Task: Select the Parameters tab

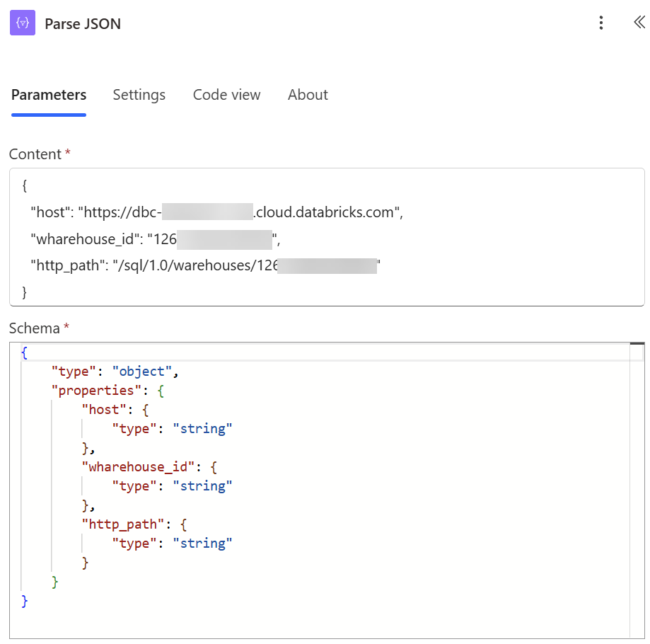Action: tap(49, 95)
